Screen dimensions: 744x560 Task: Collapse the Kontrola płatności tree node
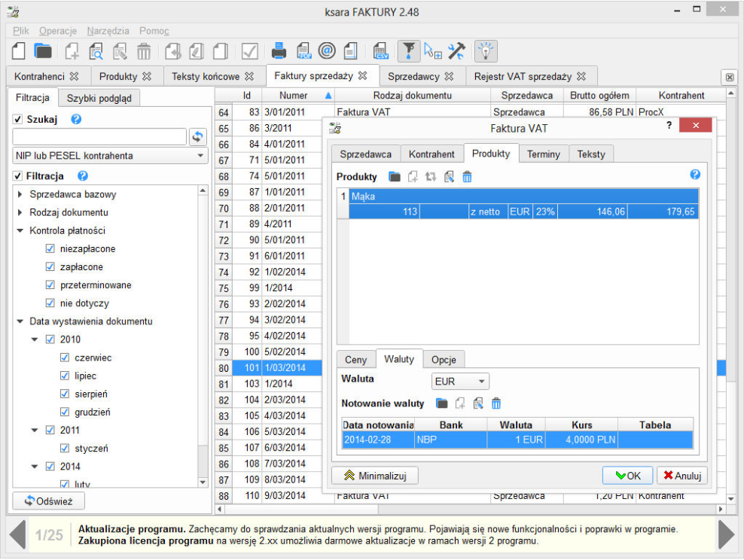[x=20, y=230]
